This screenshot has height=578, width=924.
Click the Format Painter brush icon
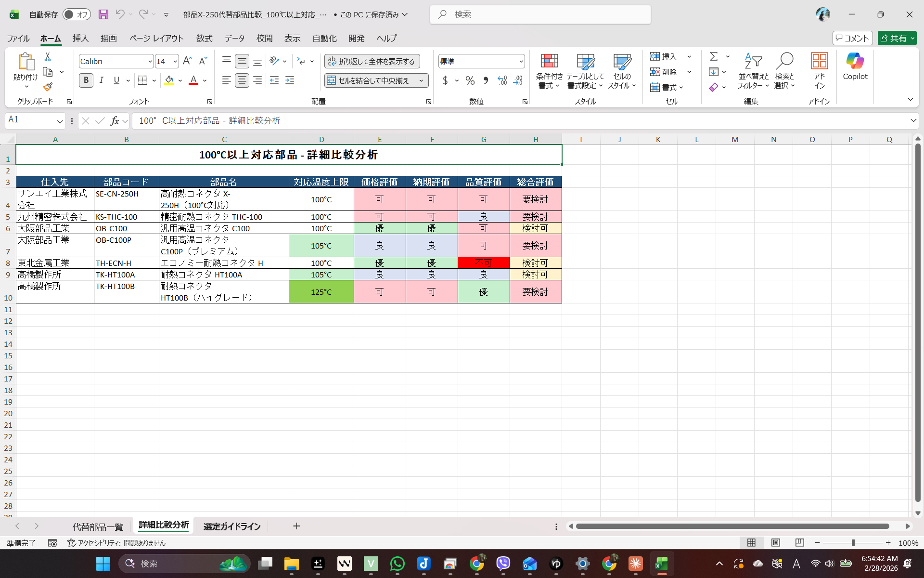pos(48,87)
